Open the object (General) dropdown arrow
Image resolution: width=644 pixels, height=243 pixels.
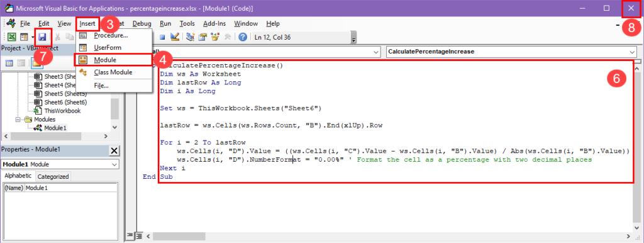pos(376,52)
